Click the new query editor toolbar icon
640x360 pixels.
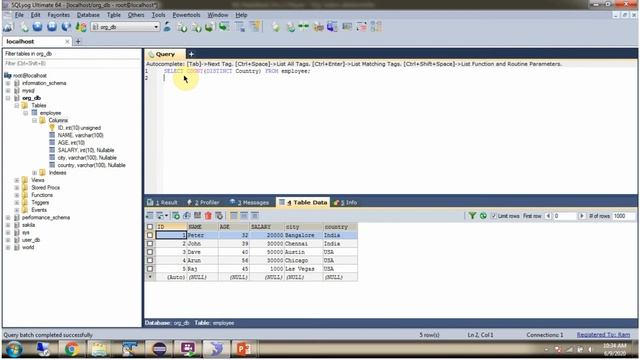click(24, 27)
